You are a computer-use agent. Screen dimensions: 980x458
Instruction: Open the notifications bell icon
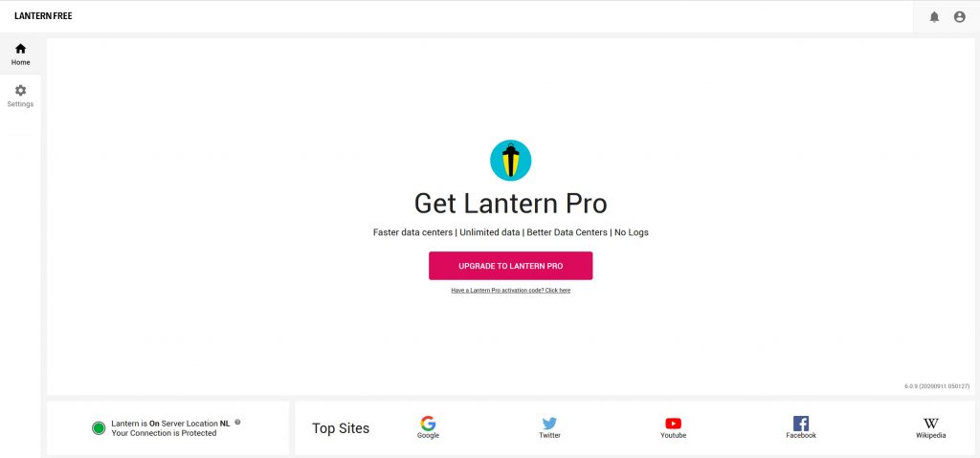[x=934, y=17]
